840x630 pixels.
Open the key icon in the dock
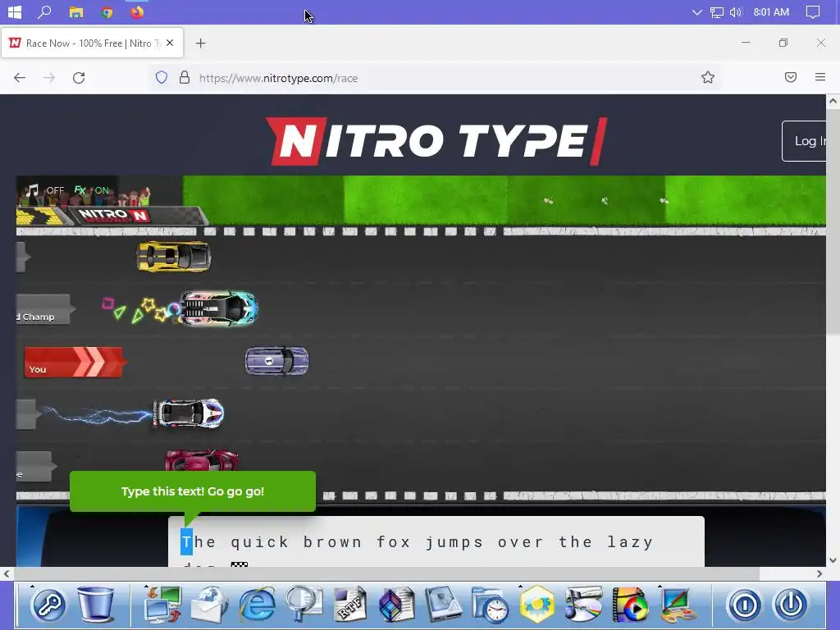click(x=48, y=605)
